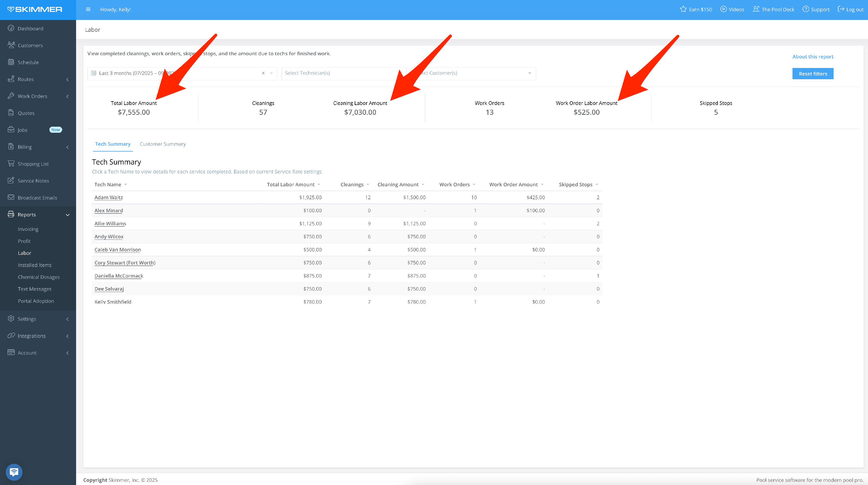Click the hamburger menu icon
Screen dimensions: 868x485
(88, 10)
